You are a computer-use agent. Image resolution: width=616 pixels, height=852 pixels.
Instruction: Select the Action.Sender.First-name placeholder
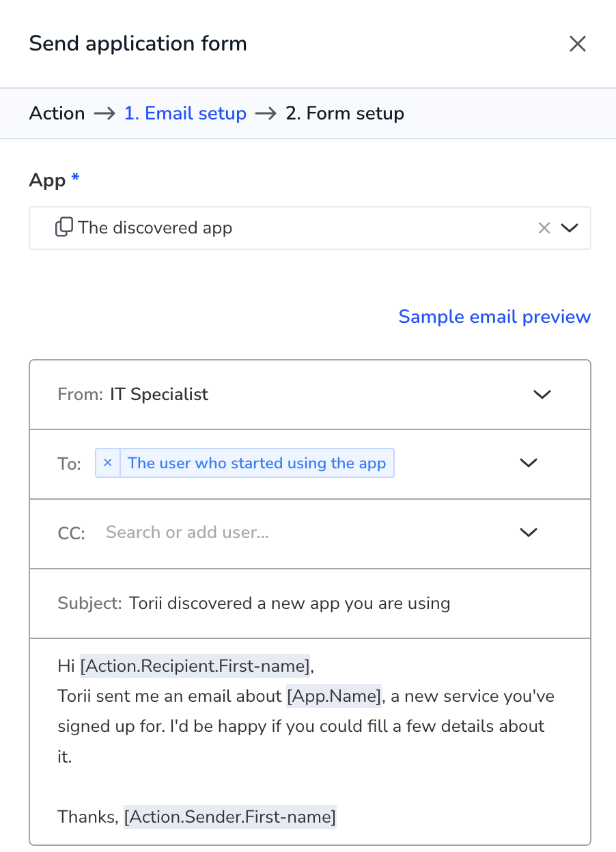coord(230,816)
